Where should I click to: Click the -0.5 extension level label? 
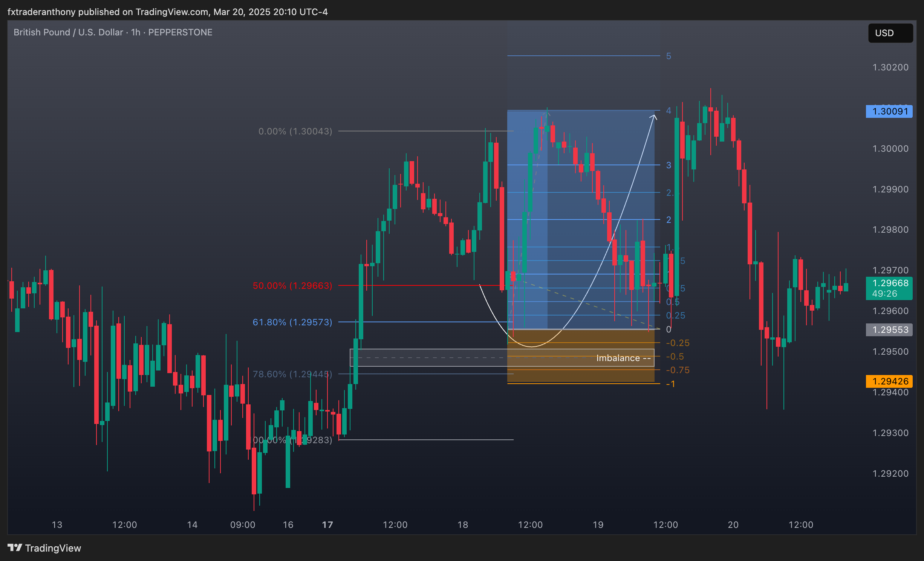click(675, 357)
